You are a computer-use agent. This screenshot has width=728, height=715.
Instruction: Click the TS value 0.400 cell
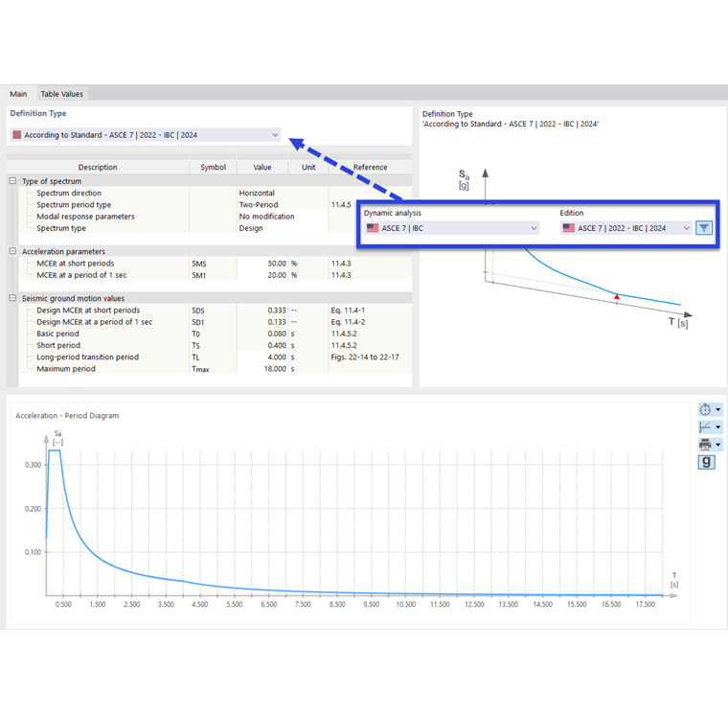[x=262, y=345]
